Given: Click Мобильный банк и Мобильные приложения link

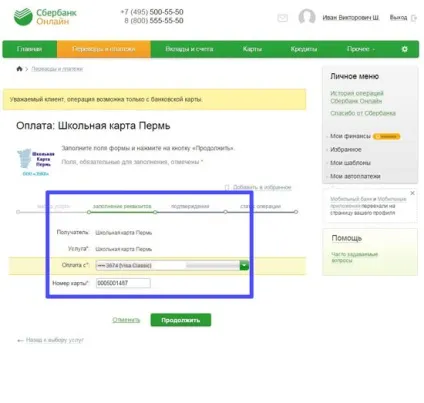Looking at the screenshot, I should coord(368,202).
